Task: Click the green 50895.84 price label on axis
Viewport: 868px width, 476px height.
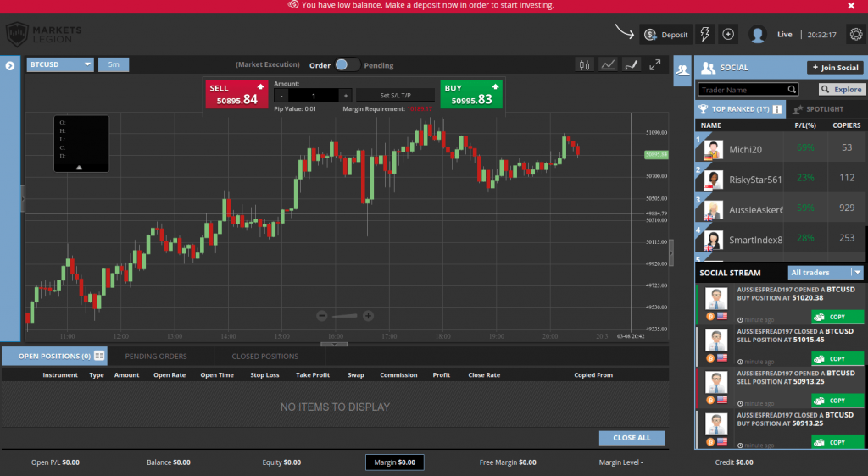Action: [x=656, y=154]
